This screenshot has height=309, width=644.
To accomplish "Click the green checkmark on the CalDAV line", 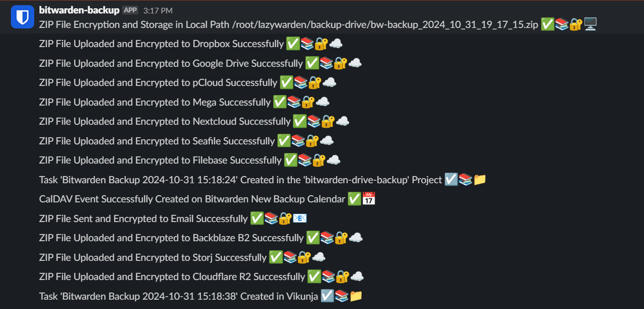I will click(x=354, y=199).
